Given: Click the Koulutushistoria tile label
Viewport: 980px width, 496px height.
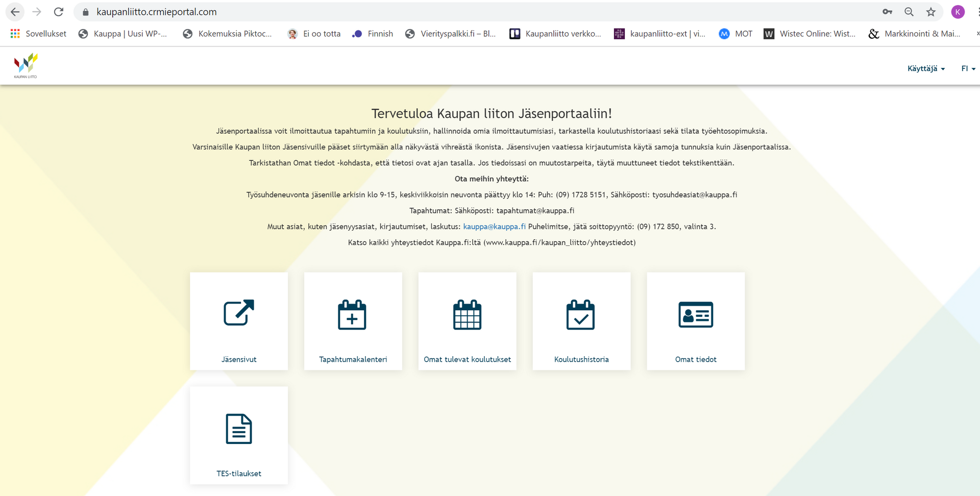Looking at the screenshot, I should [x=581, y=359].
